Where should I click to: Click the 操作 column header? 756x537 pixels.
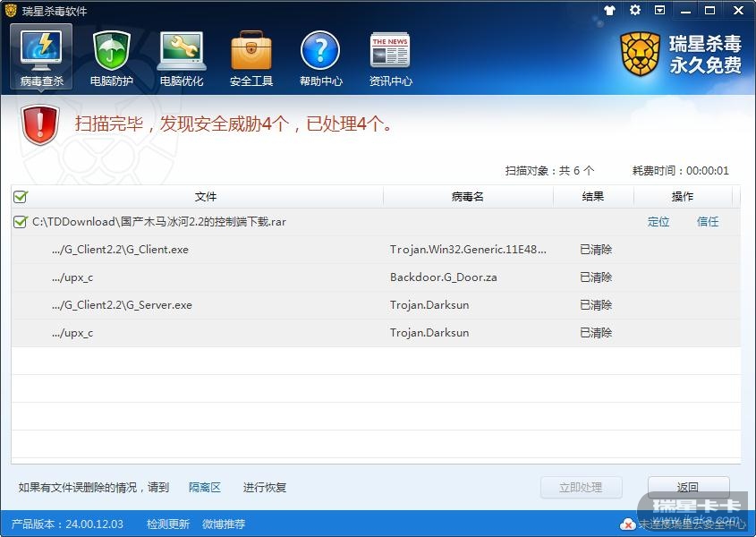(x=683, y=196)
